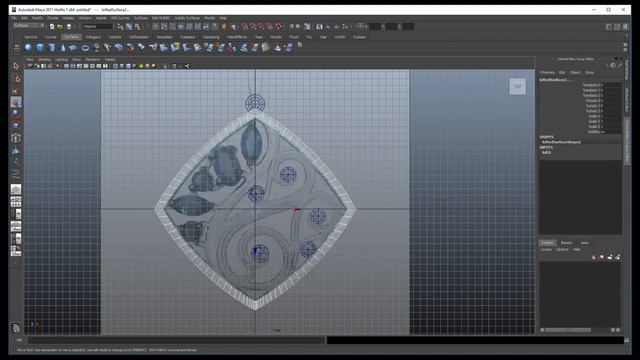Create a NURBS sphere from shelf
Viewport: 640px width, 360px height.
(x=28, y=48)
